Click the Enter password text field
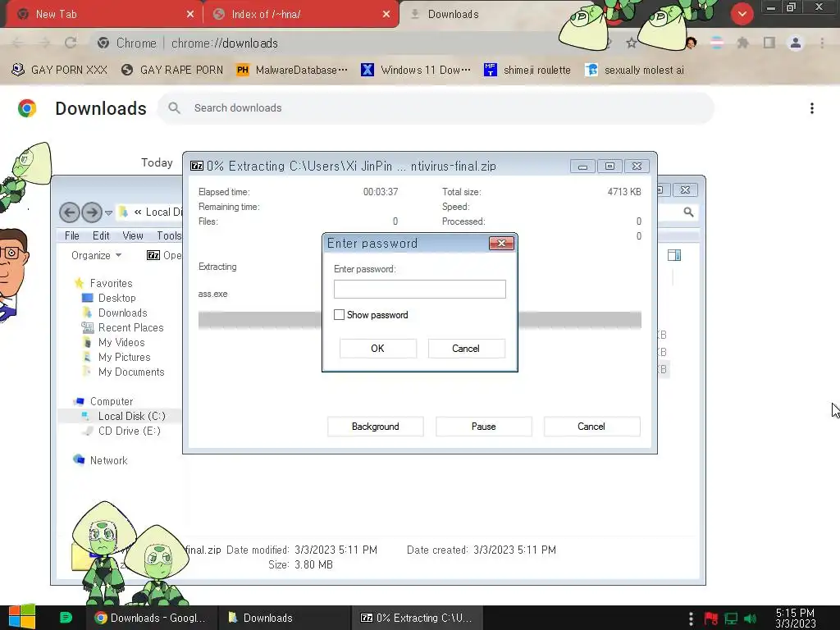Screen dimensions: 840x630 point(419,290)
